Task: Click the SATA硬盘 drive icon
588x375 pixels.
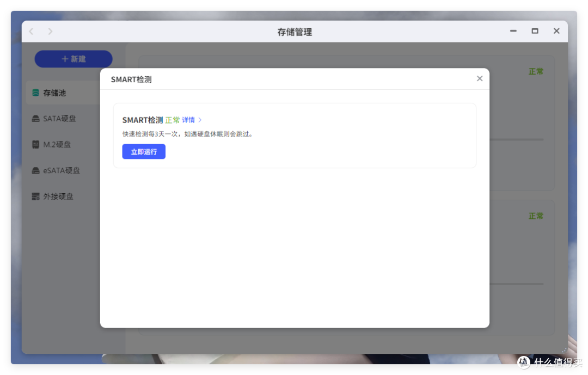Action: (x=35, y=119)
